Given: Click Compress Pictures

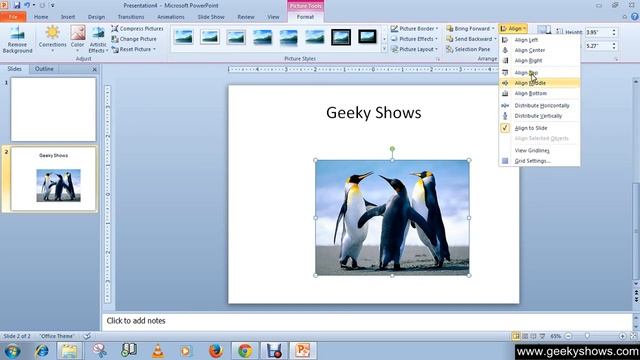Looking at the screenshot, I should click(137, 29).
